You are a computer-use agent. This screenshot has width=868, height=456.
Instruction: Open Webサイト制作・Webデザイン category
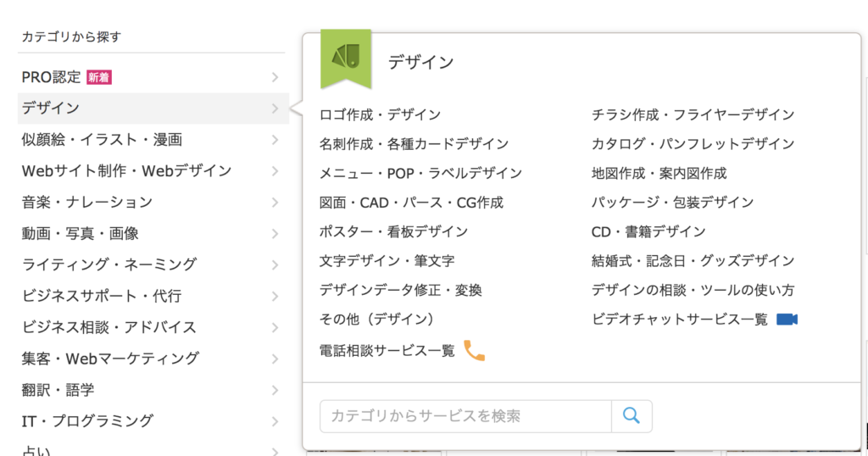pyautogui.click(x=127, y=171)
